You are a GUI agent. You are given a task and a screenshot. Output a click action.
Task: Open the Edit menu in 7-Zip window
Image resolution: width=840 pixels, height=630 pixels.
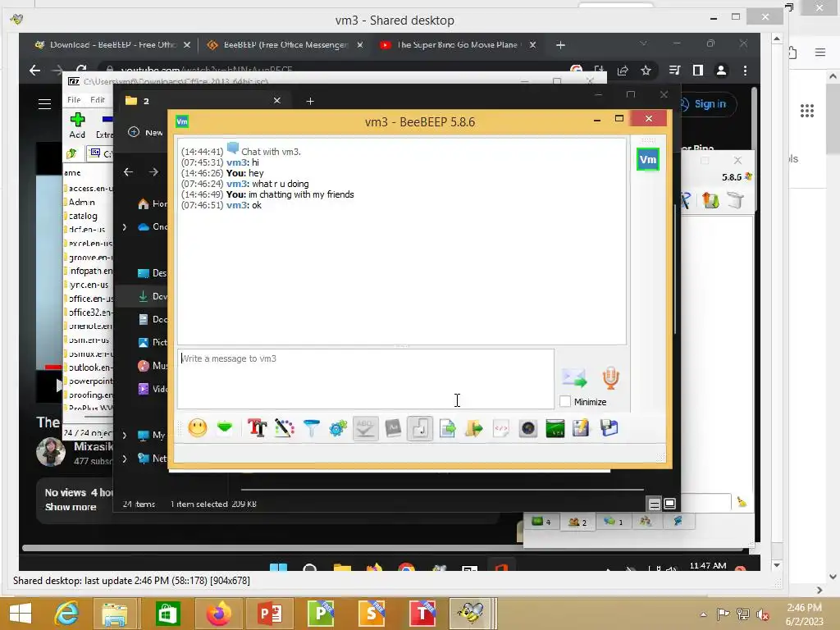point(98,99)
